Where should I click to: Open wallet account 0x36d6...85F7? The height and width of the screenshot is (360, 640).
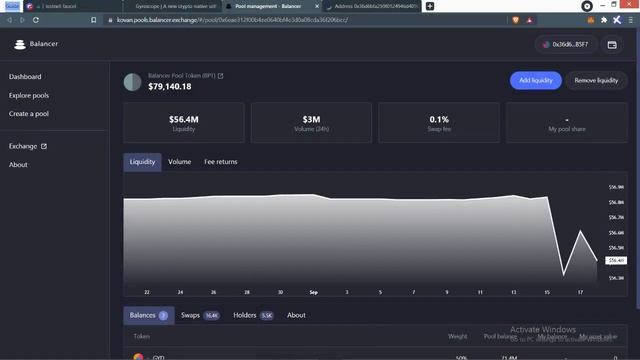click(566, 44)
